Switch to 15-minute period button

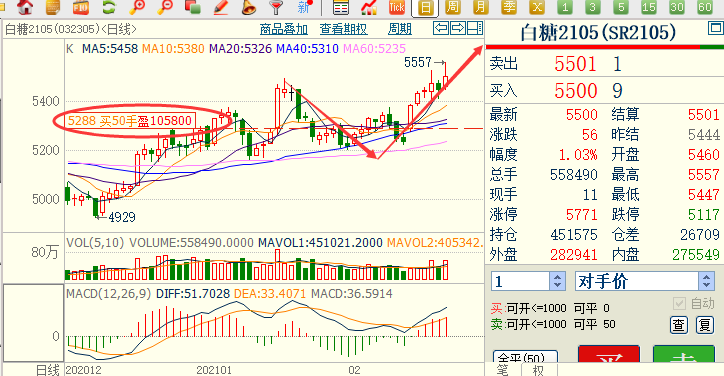649,7
